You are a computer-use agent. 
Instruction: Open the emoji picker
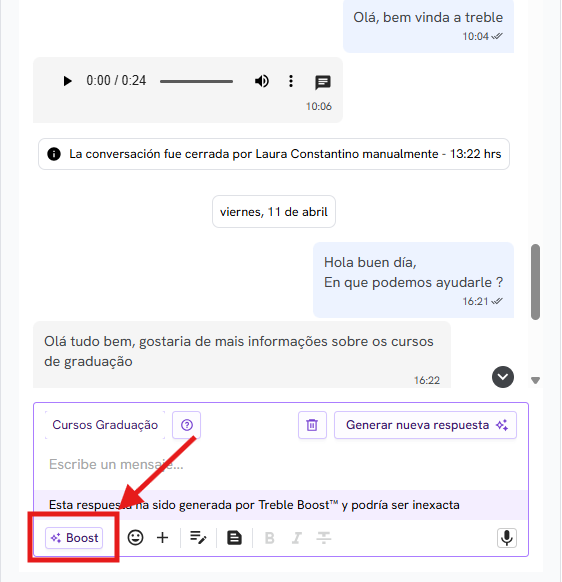point(135,537)
